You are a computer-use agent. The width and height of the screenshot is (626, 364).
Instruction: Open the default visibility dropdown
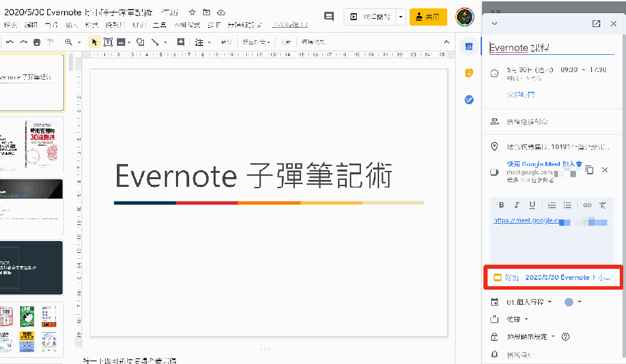pyautogui.click(x=531, y=336)
